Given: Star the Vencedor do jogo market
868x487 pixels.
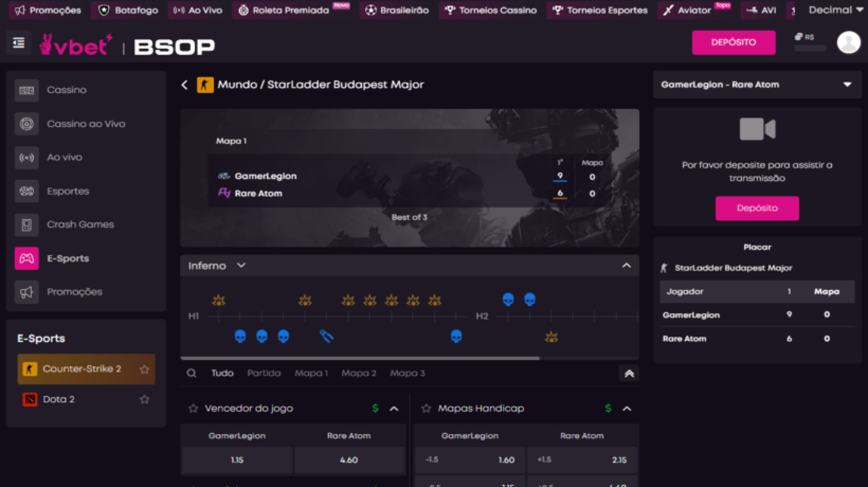Looking at the screenshot, I should [x=193, y=409].
